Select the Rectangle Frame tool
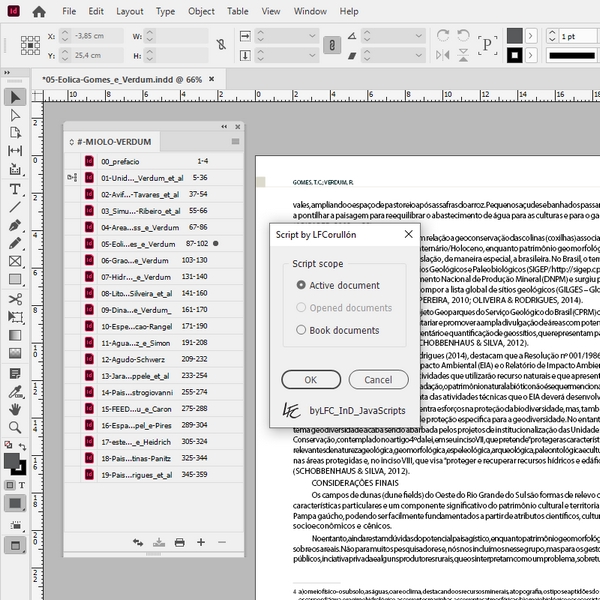This screenshot has width=600, height=600. click(15, 261)
